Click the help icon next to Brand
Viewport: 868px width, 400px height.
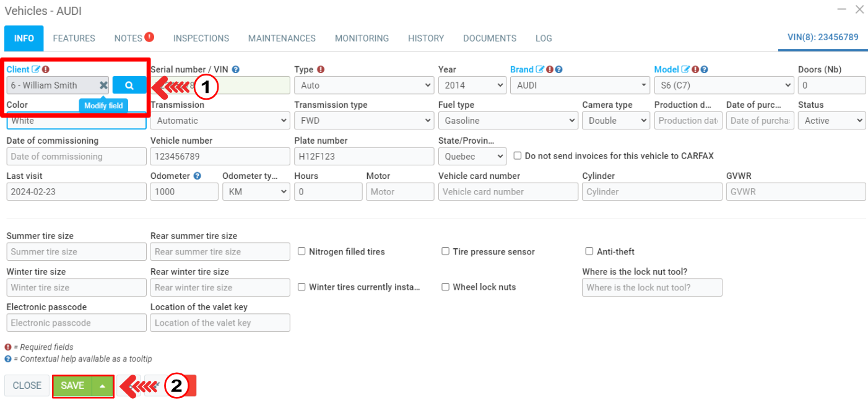click(558, 69)
